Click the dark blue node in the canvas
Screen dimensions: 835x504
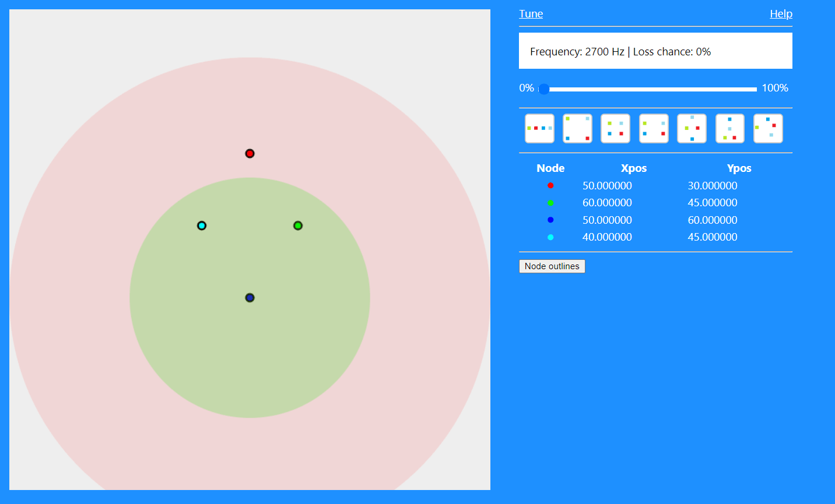[x=250, y=298]
